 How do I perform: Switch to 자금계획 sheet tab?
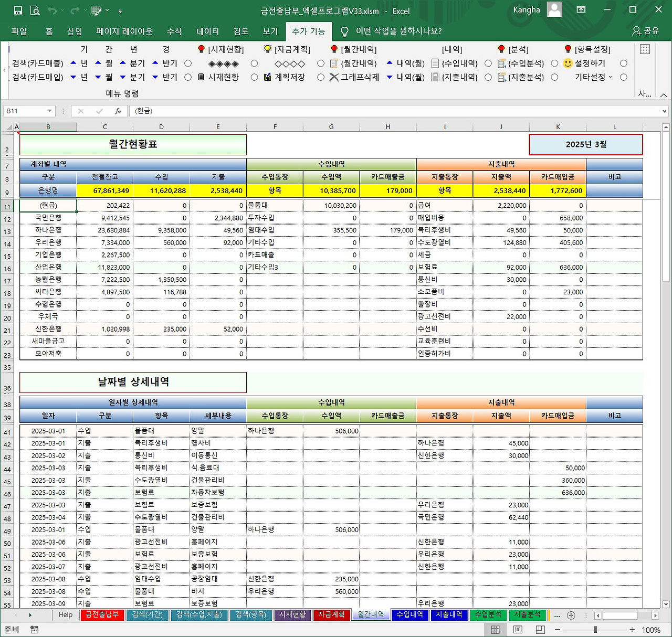point(331,615)
